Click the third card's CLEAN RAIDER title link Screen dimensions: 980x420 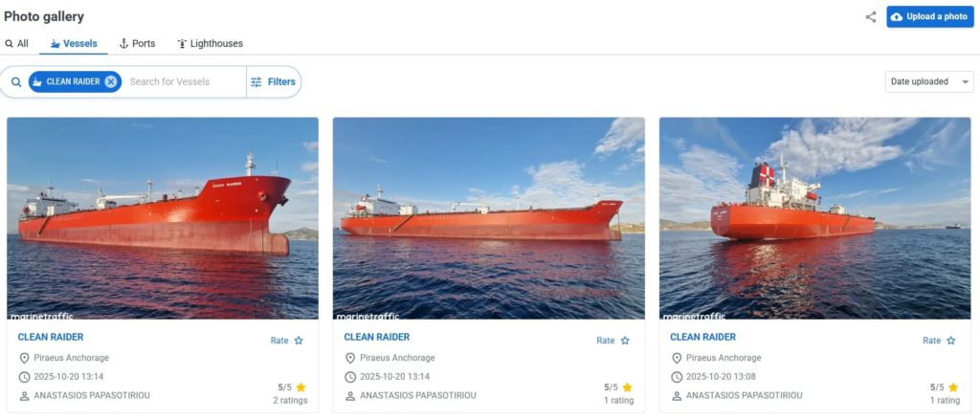tap(702, 337)
